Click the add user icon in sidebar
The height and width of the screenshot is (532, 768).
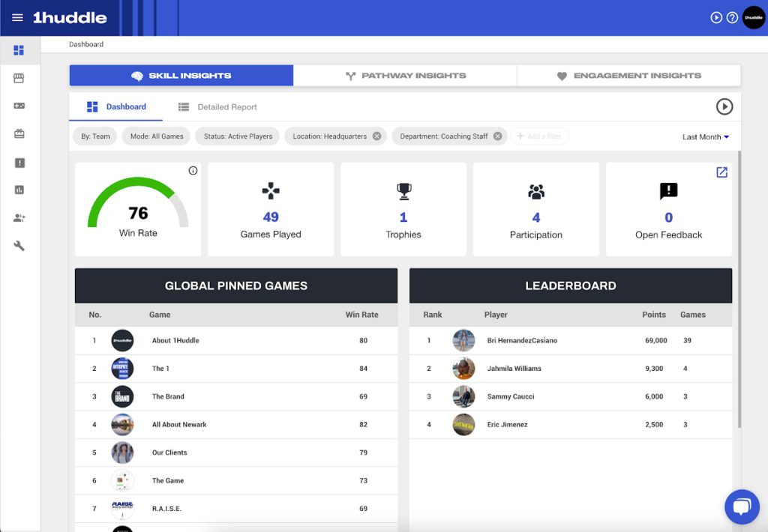[19, 218]
